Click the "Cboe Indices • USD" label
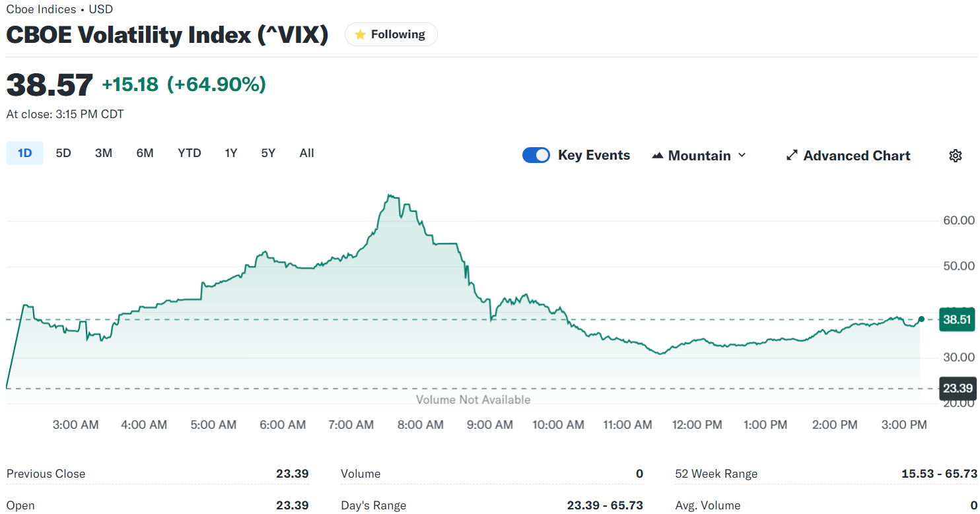The width and height of the screenshot is (980, 514). coord(59,9)
